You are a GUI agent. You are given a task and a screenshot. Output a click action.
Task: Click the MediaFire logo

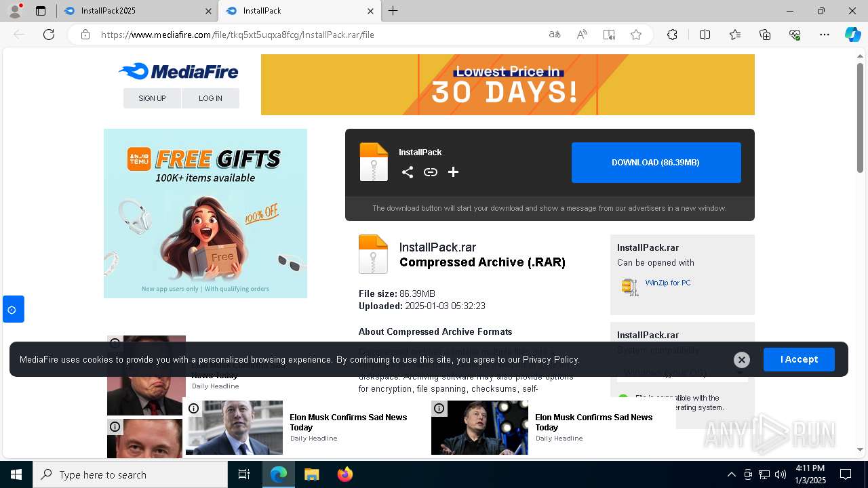tap(178, 71)
